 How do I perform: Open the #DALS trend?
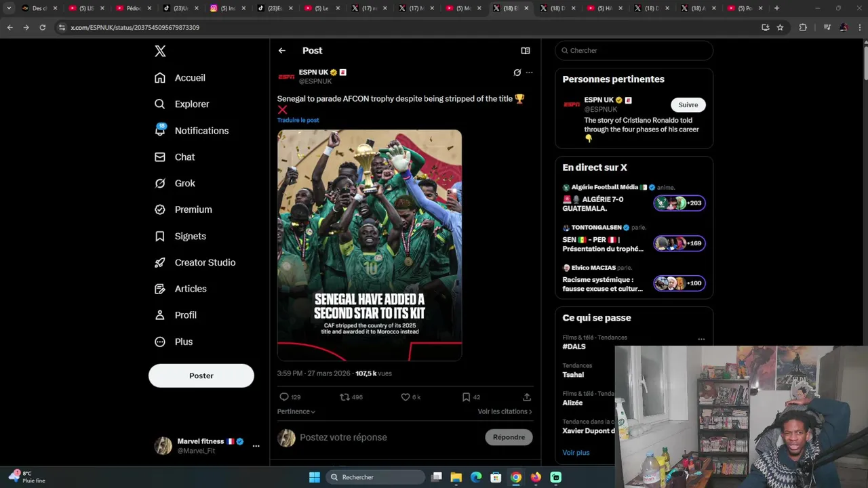pyautogui.click(x=574, y=347)
